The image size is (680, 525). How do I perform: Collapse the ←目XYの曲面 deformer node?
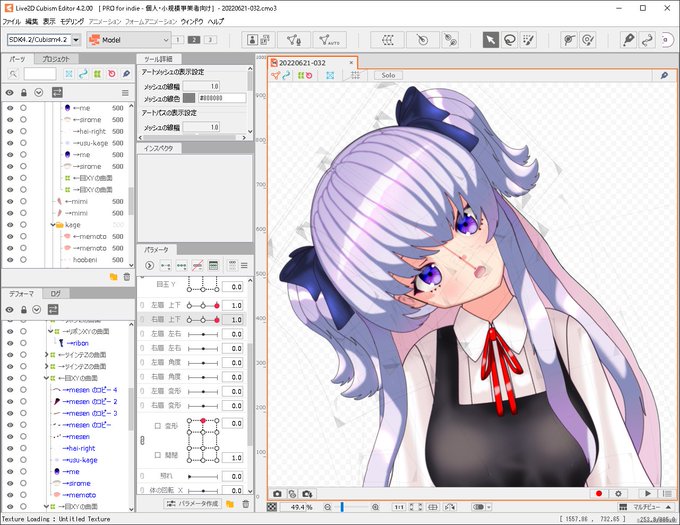click(x=46, y=378)
